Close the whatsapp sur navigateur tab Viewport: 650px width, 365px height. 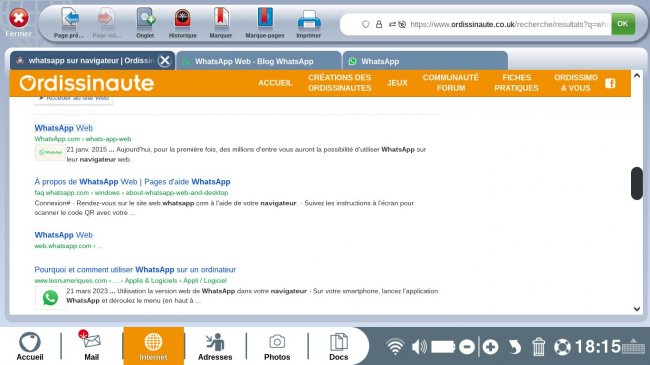point(165,61)
